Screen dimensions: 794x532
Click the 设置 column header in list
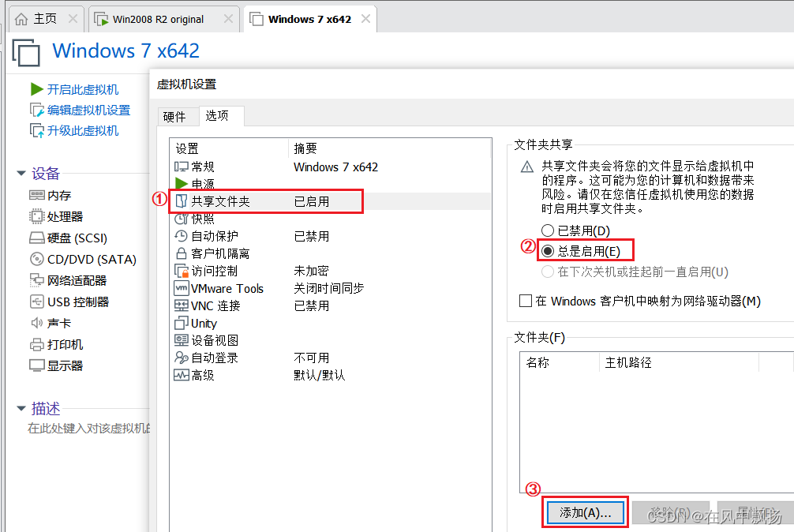(230, 148)
